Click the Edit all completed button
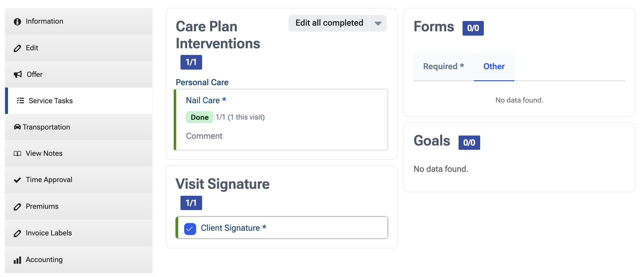 click(329, 23)
